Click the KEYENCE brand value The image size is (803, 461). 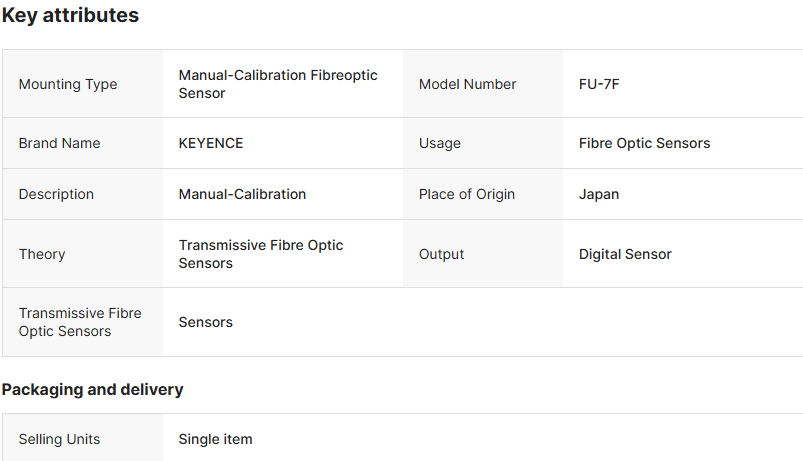pyautogui.click(x=211, y=143)
